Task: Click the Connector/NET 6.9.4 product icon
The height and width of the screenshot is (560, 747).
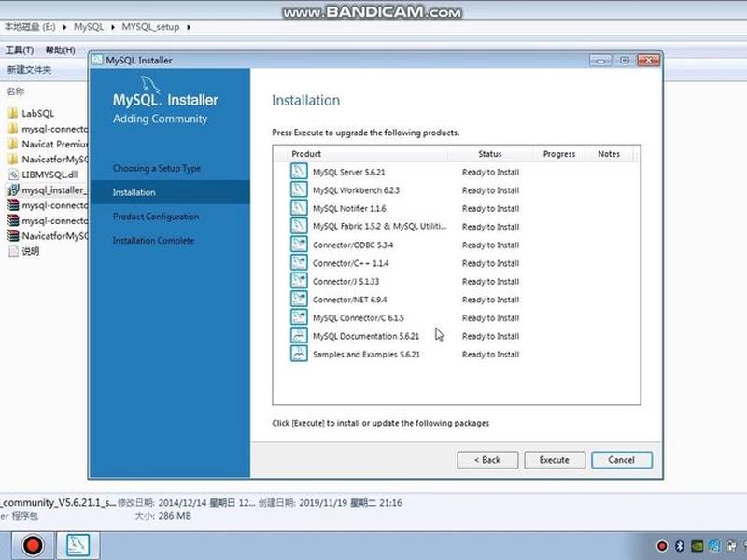Action: (299, 299)
